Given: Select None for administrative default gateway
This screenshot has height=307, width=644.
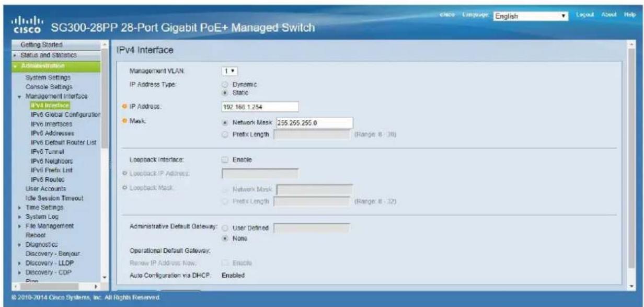Looking at the screenshot, I should click(226, 238).
